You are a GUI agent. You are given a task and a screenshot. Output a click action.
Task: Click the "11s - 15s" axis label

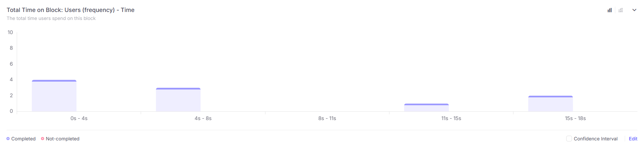(x=451, y=118)
